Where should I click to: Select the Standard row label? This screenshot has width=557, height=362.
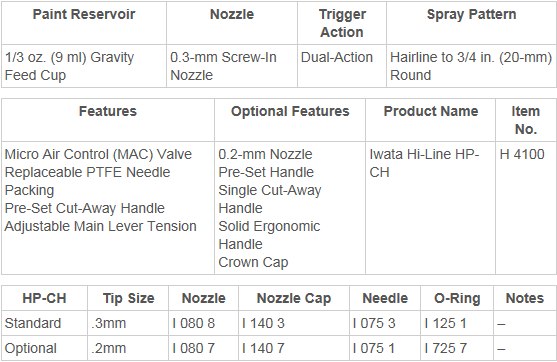click(x=33, y=323)
